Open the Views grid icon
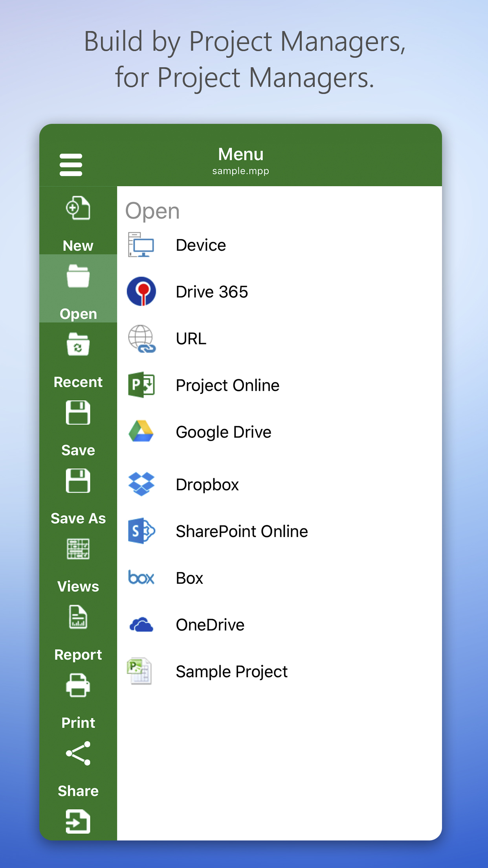Image resolution: width=488 pixels, height=868 pixels. pos(78,549)
